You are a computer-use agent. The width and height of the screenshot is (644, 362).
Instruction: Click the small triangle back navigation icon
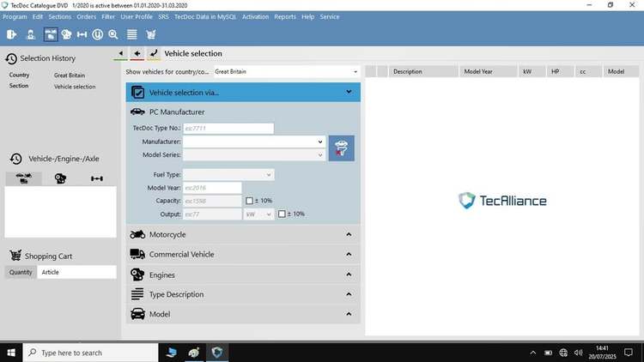click(x=121, y=53)
